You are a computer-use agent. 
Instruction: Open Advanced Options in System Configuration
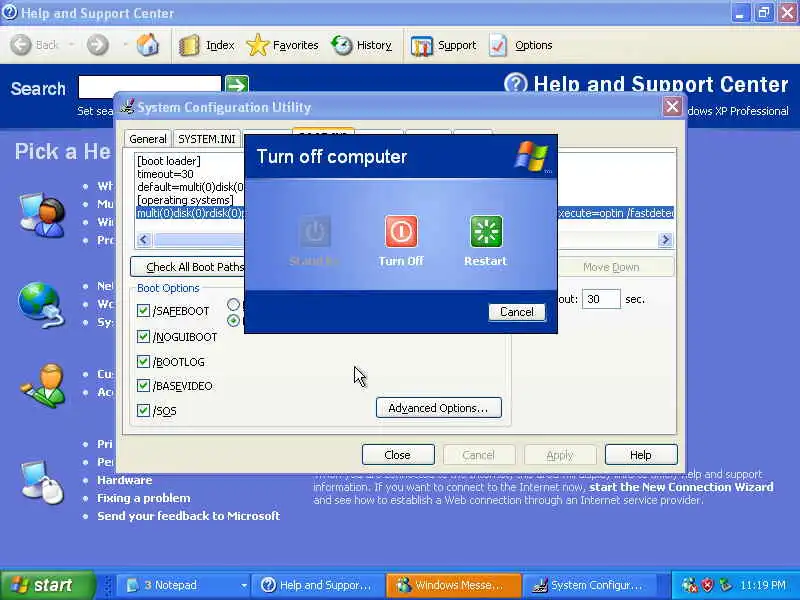pyautogui.click(x=438, y=408)
